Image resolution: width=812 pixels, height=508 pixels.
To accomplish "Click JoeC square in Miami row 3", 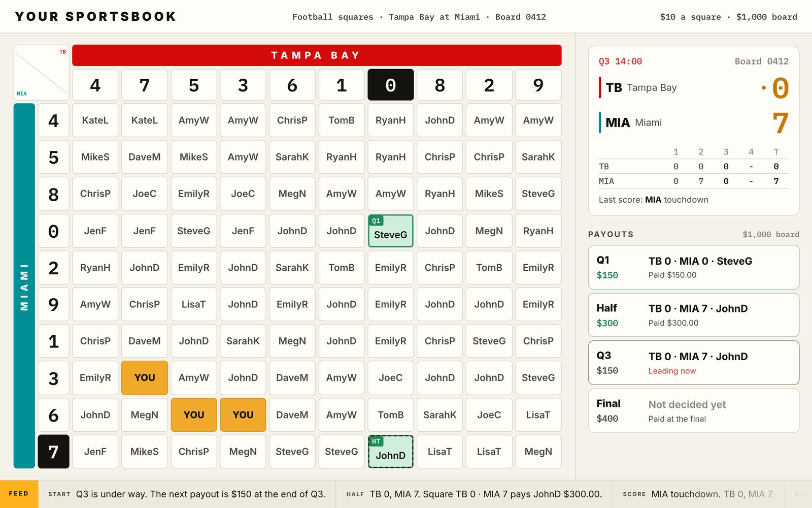I will coord(390,378).
